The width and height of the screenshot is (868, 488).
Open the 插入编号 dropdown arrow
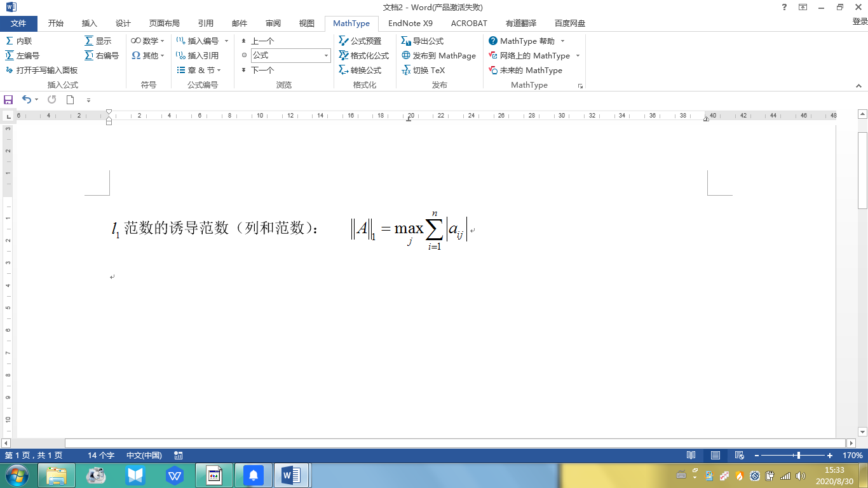(227, 41)
